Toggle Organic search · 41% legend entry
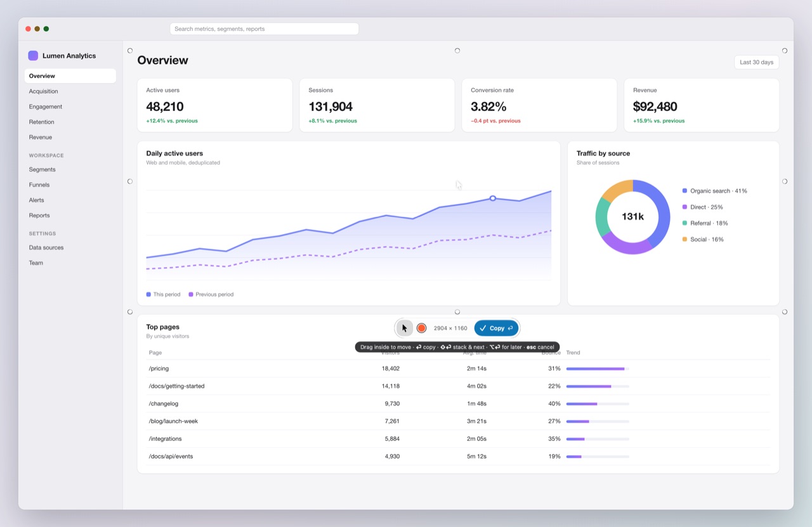 tap(714, 191)
